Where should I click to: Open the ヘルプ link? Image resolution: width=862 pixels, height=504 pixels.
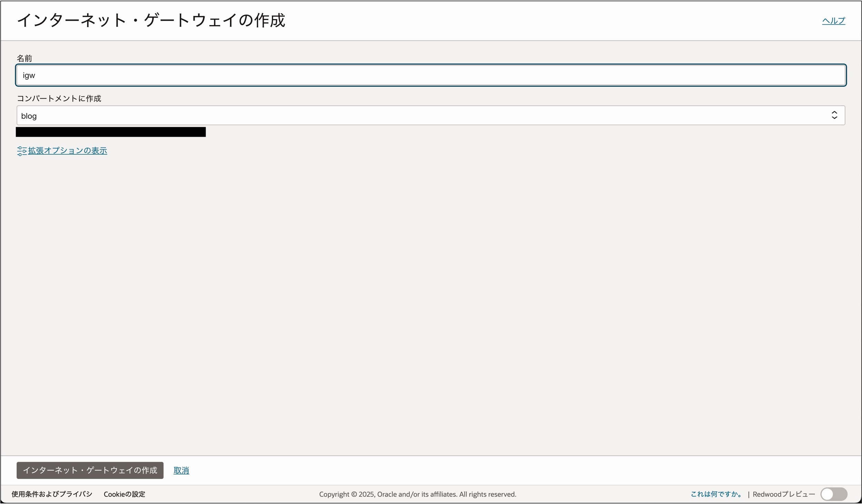click(x=833, y=21)
